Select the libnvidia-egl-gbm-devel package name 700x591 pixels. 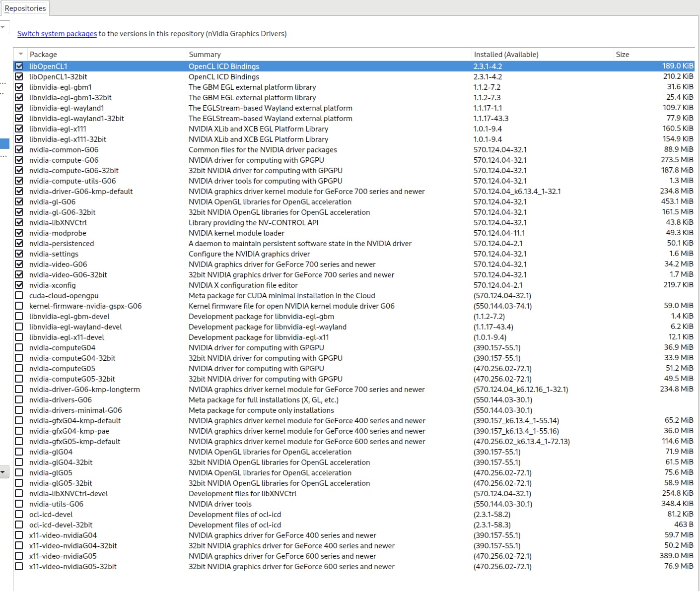(69, 316)
